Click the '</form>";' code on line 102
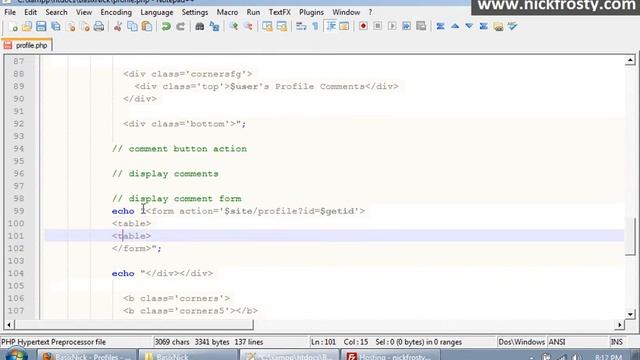The height and width of the screenshot is (360, 640). (x=137, y=249)
